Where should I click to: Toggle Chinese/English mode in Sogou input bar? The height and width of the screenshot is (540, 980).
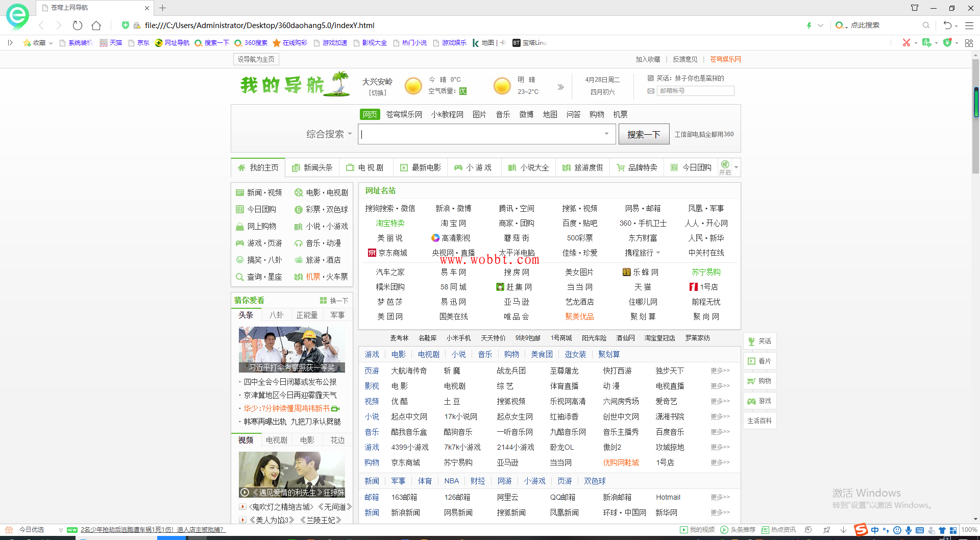(x=875, y=530)
